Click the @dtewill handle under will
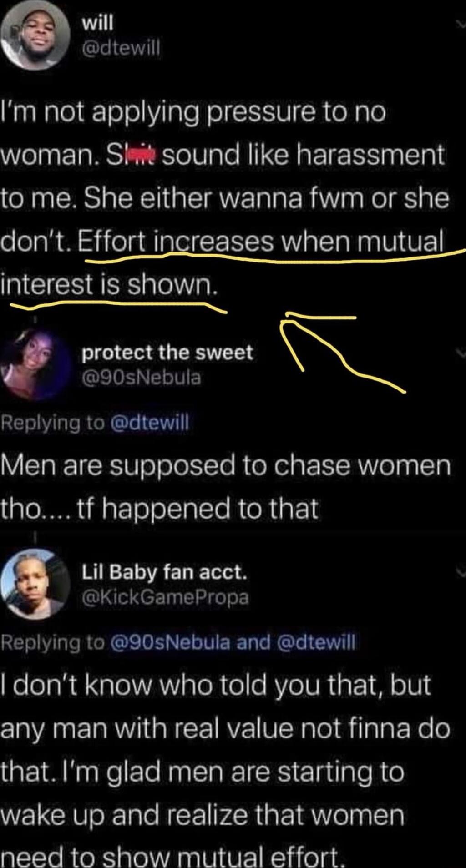This screenshot has height=868, width=466. click(x=121, y=48)
